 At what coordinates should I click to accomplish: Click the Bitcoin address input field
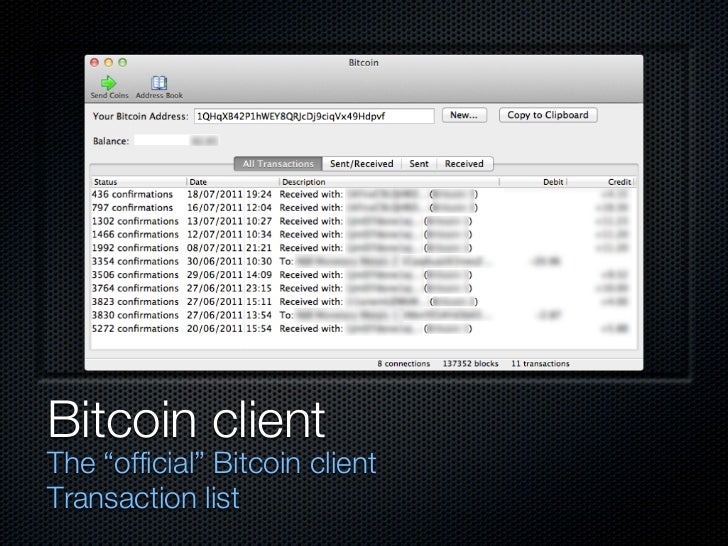(x=314, y=116)
